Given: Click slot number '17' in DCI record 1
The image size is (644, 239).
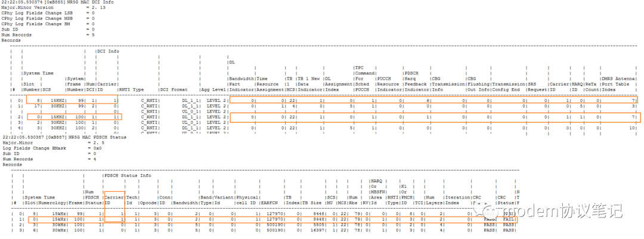Looking at the screenshot, I should [x=36, y=106].
